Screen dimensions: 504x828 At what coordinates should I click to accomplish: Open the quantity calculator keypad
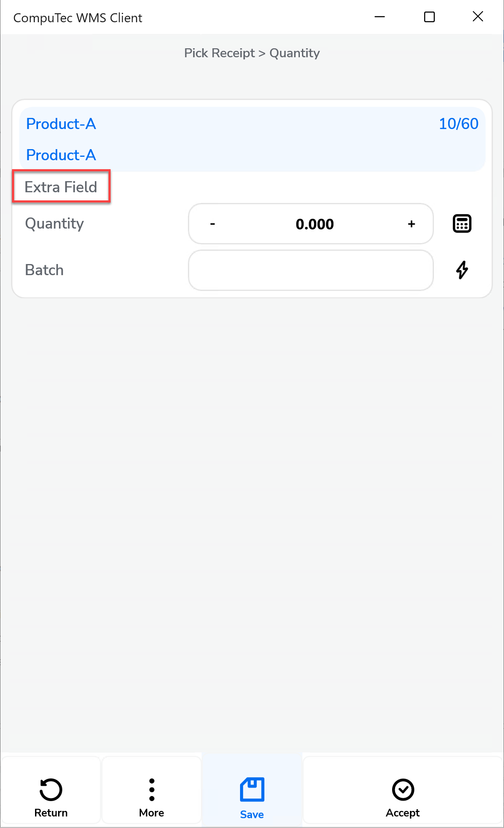click(x=462, y=224)
